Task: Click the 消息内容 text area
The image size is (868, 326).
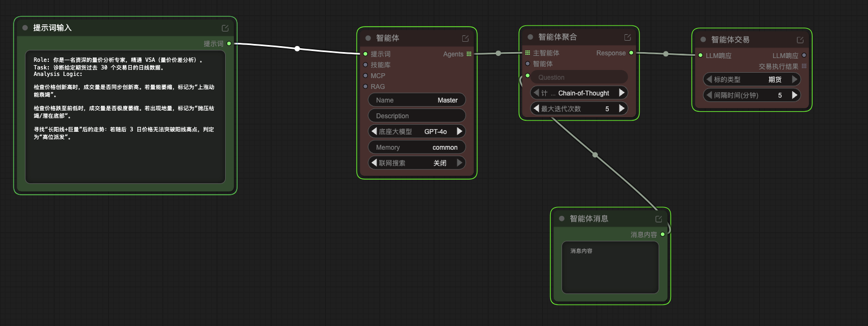Action: click(x=610, y=267)
